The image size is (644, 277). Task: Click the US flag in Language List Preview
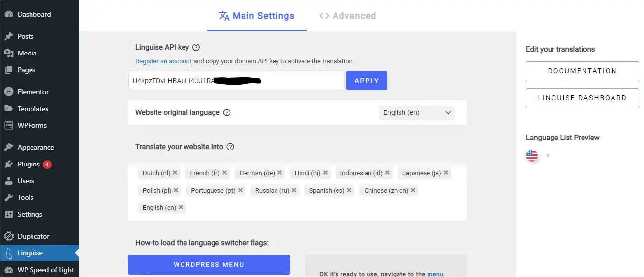coord(532,156)
